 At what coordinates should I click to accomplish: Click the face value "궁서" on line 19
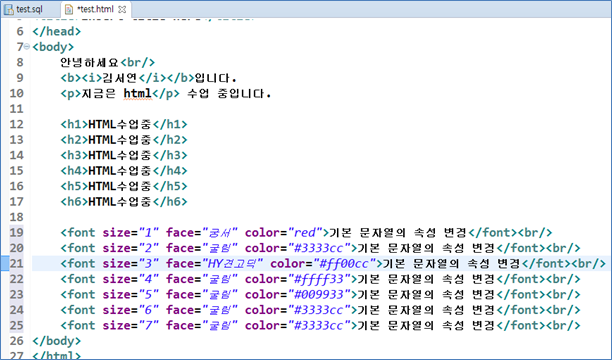[220, 233]
